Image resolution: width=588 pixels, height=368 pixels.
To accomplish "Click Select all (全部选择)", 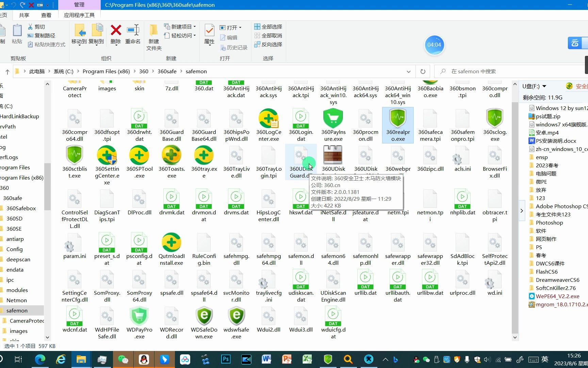I will (x=268, y=27).
